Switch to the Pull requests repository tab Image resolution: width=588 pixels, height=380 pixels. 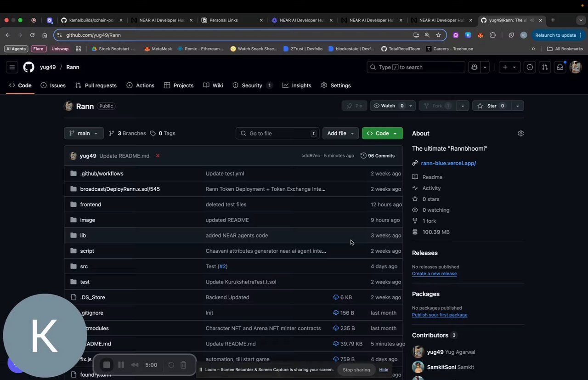coord(96,85)
